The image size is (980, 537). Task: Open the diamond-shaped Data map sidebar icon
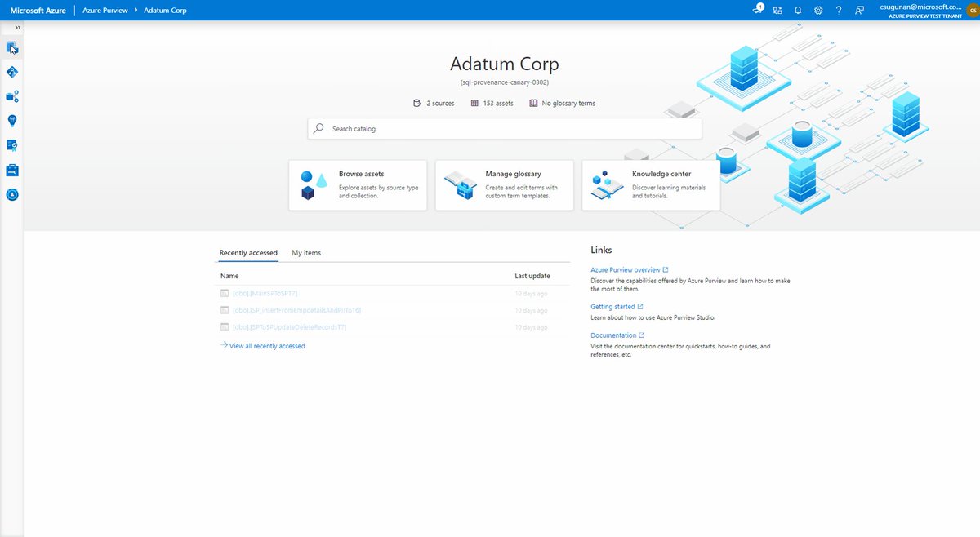click(x=12, y=72)
